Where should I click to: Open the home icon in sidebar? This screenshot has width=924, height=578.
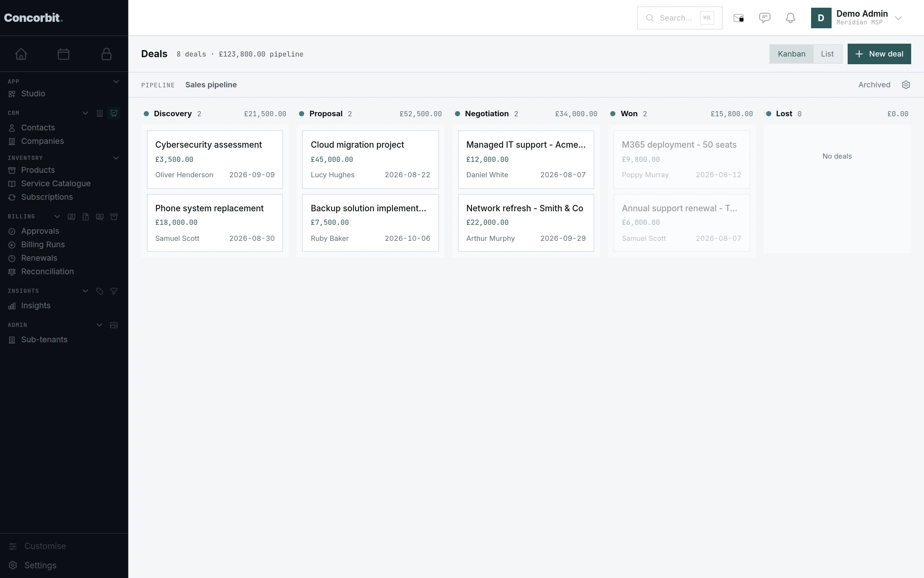tap(21, 54)
